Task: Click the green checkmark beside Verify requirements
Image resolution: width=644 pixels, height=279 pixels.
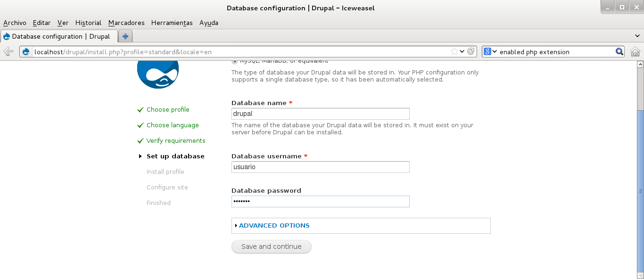Action: 140,140
